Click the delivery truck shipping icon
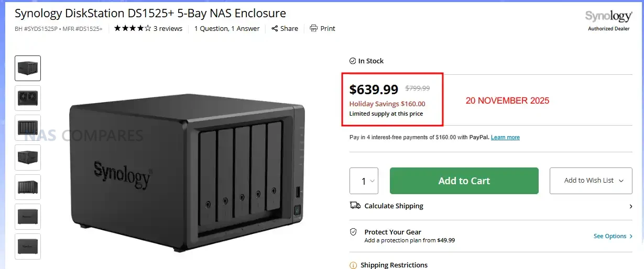Screen dimensions: 644x269 click(x=355, y=206)
